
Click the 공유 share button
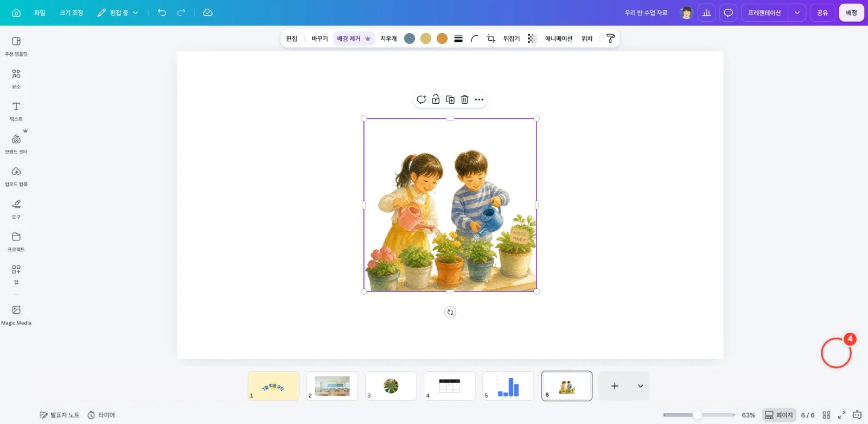click(x=822, y=12)
